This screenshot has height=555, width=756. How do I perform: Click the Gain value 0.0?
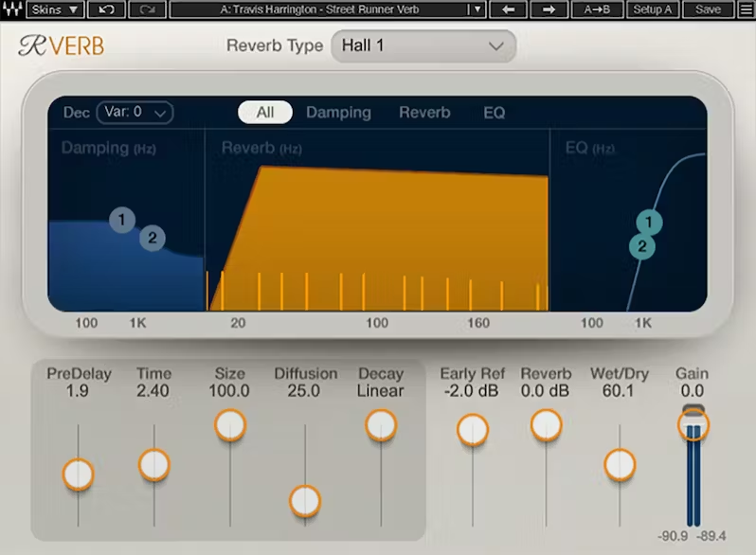pos(693,390)
